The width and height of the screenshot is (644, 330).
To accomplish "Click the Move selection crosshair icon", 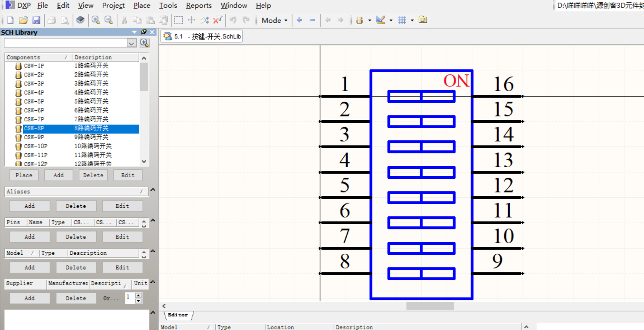I will (192, 20).
